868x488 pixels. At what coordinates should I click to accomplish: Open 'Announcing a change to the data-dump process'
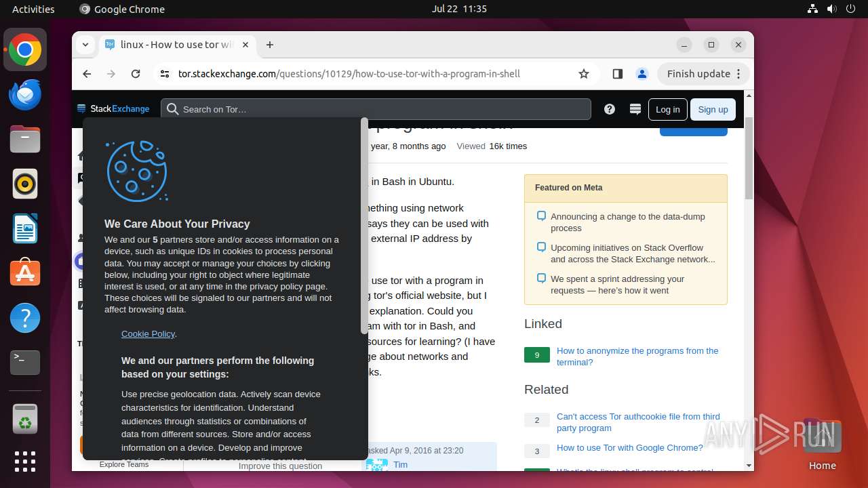click(627, 222)
